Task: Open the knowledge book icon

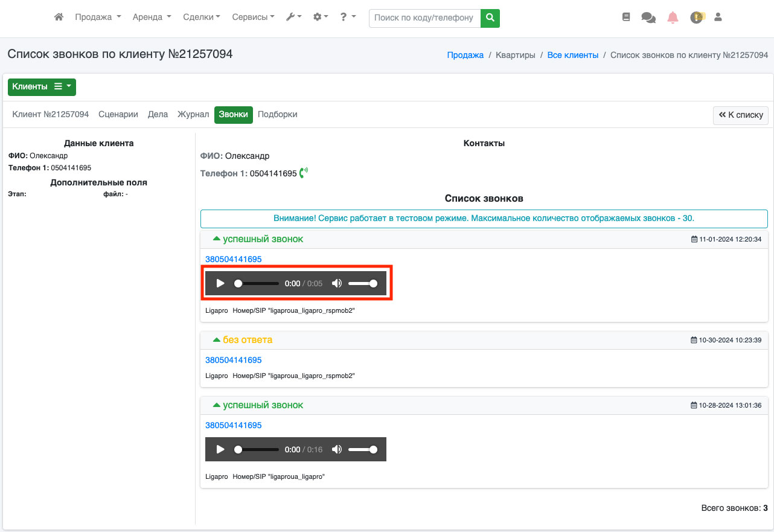Action: pos(626,18)
